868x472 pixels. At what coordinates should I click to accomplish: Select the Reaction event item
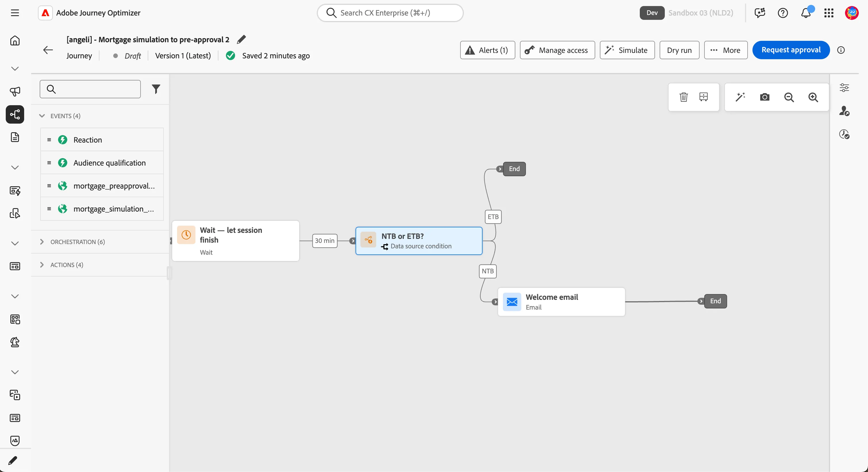pyautogui.click(x=102, y=139)
